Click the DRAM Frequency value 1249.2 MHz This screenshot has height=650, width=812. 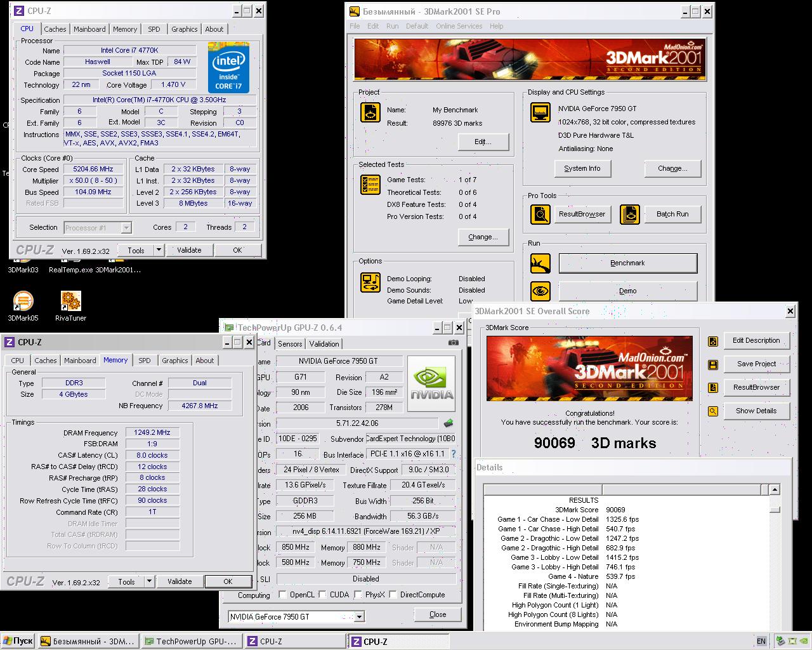(x=152, y=432)
